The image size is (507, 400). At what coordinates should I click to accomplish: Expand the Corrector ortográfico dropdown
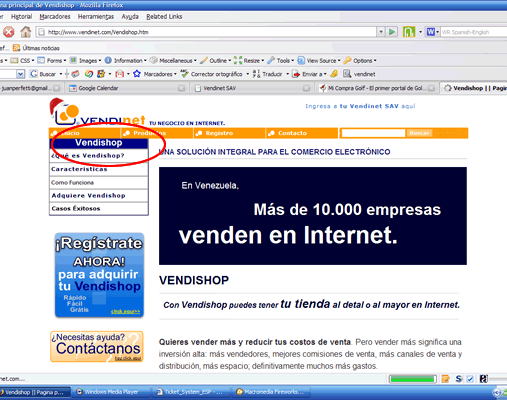coord(247,74)
